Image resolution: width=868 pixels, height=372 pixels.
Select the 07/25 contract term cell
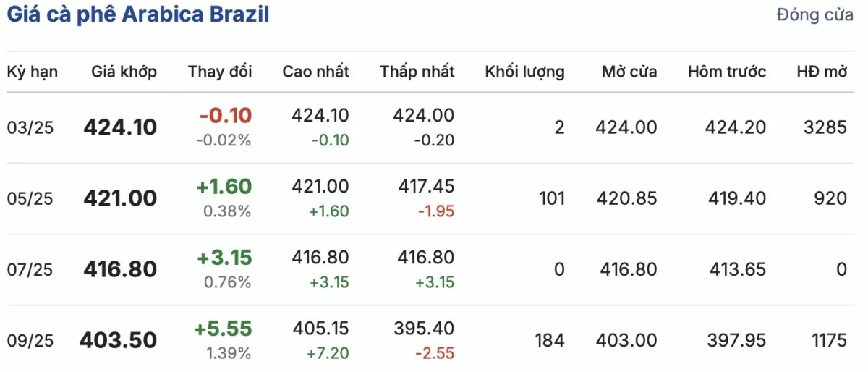(x=30, y=269)
